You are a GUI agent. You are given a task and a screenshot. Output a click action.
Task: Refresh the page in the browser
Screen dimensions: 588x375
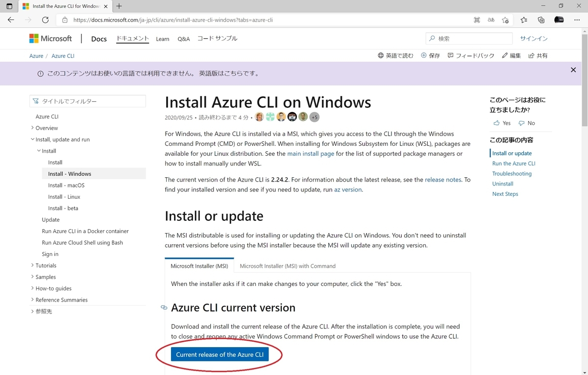45,20
